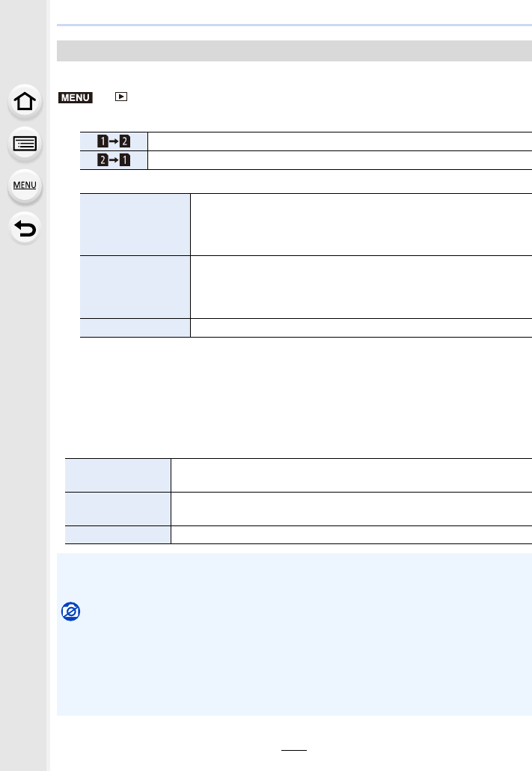Select the short bottom blue cell of middle table
This screenshot has width=532, height=771.
point(135,328)
